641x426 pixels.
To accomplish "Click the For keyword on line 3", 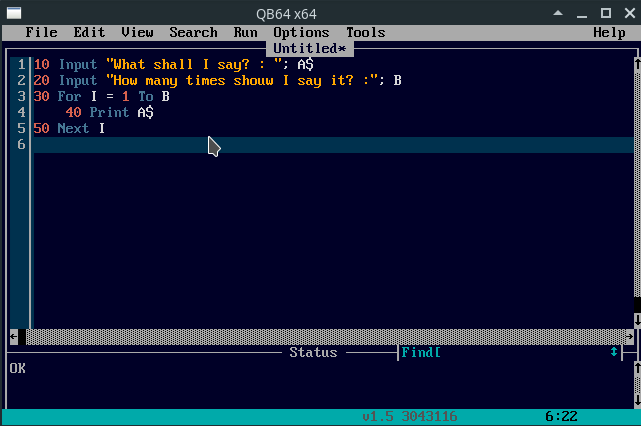I will click(69, 96).
